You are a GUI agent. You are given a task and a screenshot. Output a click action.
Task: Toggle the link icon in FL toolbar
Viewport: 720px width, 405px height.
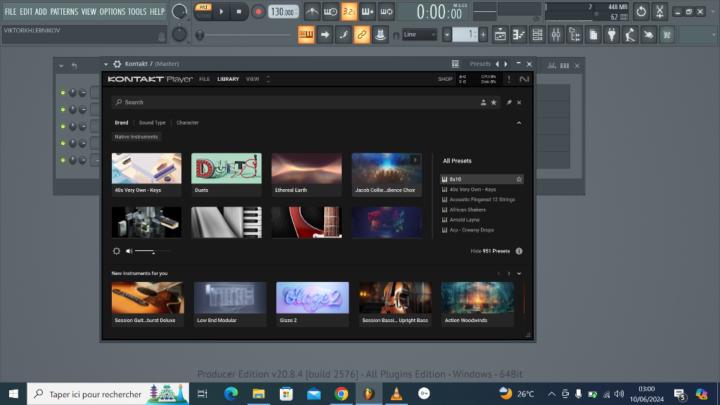362,34
